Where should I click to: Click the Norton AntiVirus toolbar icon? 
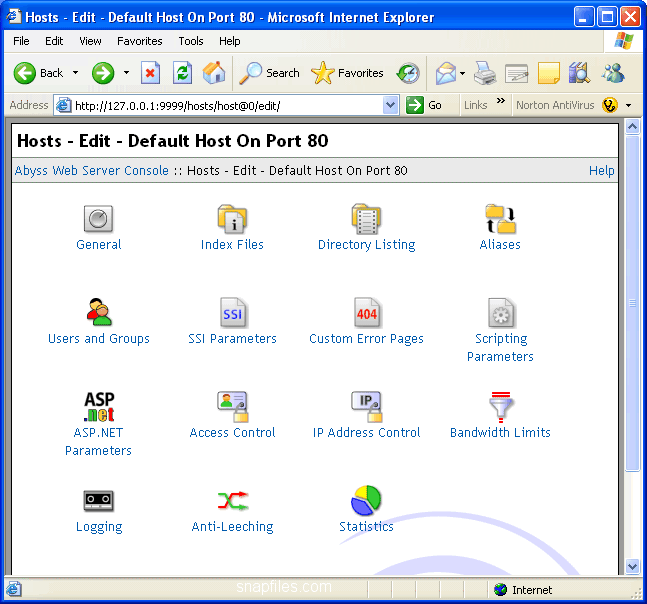click(609, 105)
